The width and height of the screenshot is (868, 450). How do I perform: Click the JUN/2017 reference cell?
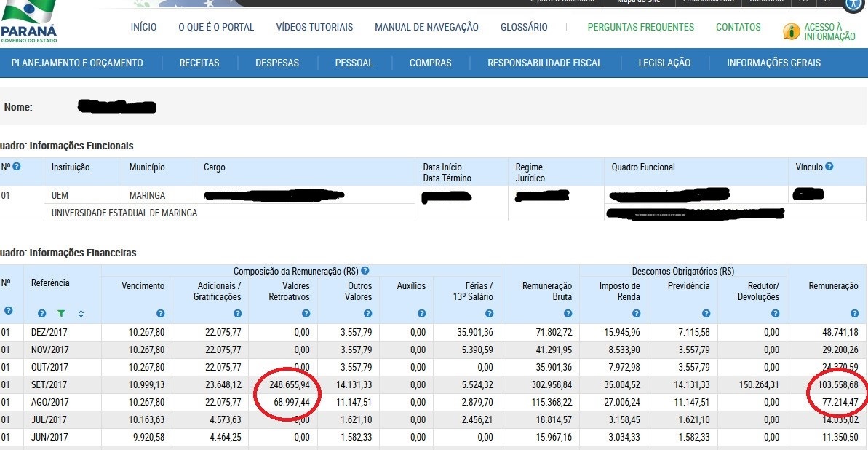49,437
